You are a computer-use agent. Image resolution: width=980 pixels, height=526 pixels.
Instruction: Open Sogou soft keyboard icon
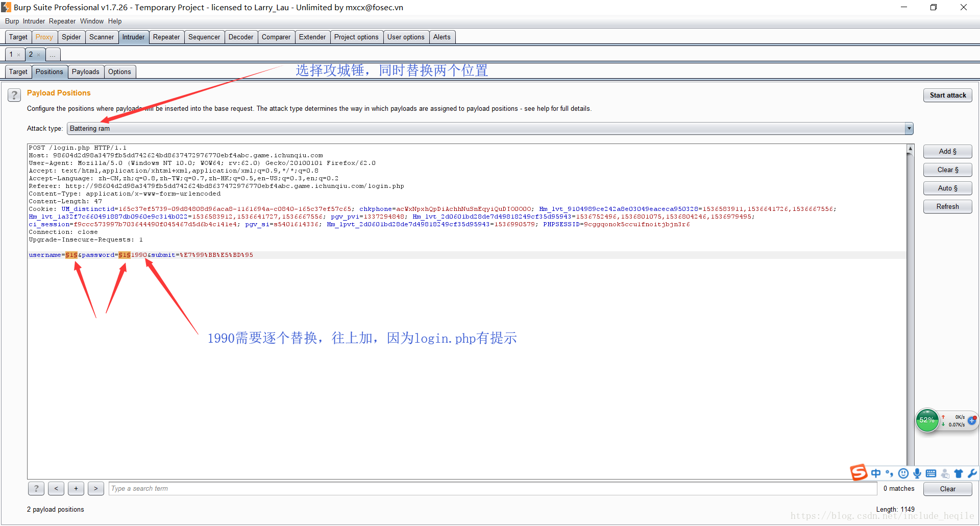(931, 473)
